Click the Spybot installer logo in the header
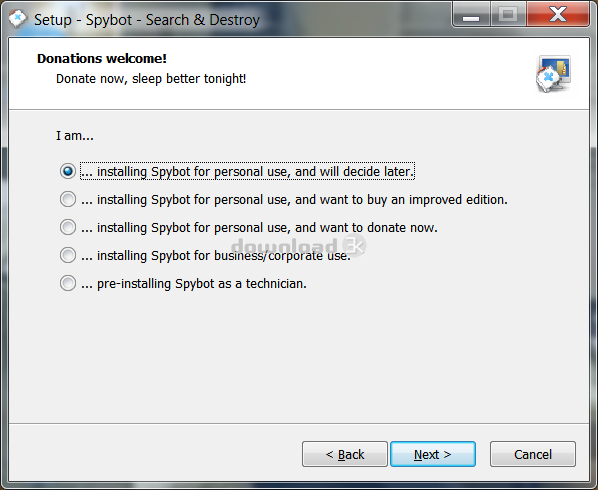598x490 pixels. pos(554,74)
